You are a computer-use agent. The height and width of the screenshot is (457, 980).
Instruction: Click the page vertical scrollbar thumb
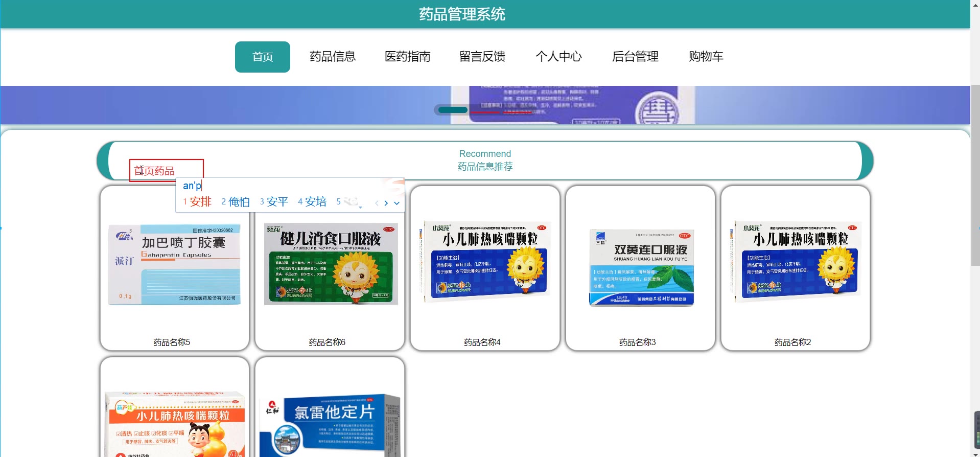tap(975, 175)
